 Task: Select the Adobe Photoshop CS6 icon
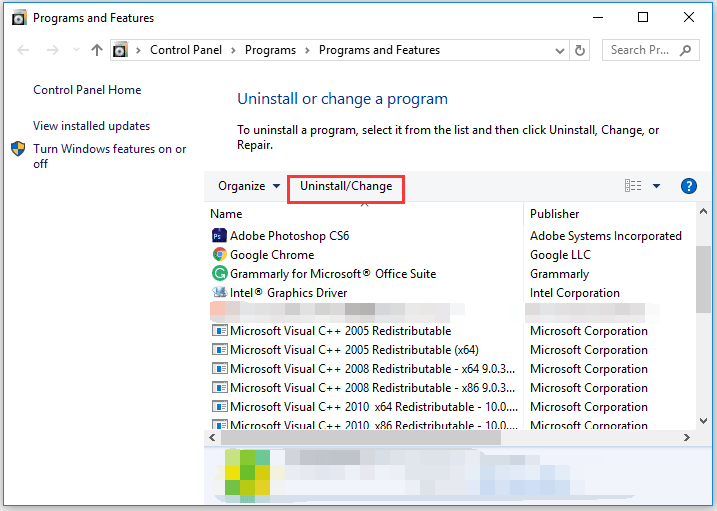(x=219, y=236)
